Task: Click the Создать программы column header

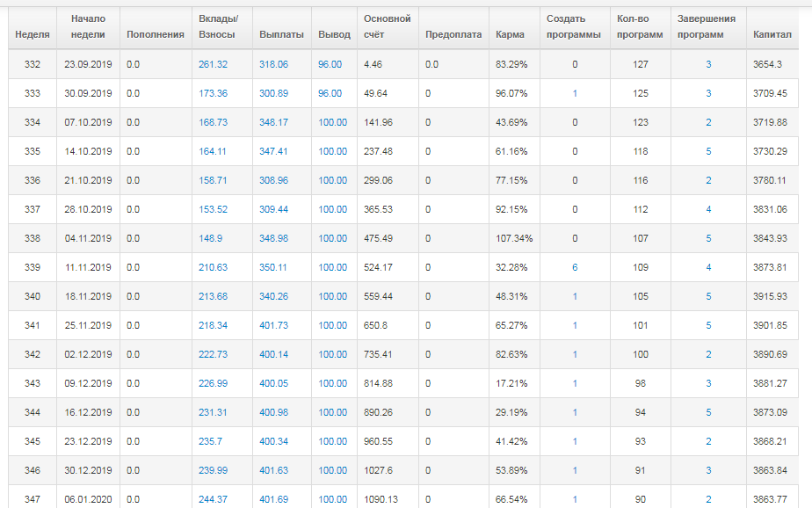Action: [574, 26]
